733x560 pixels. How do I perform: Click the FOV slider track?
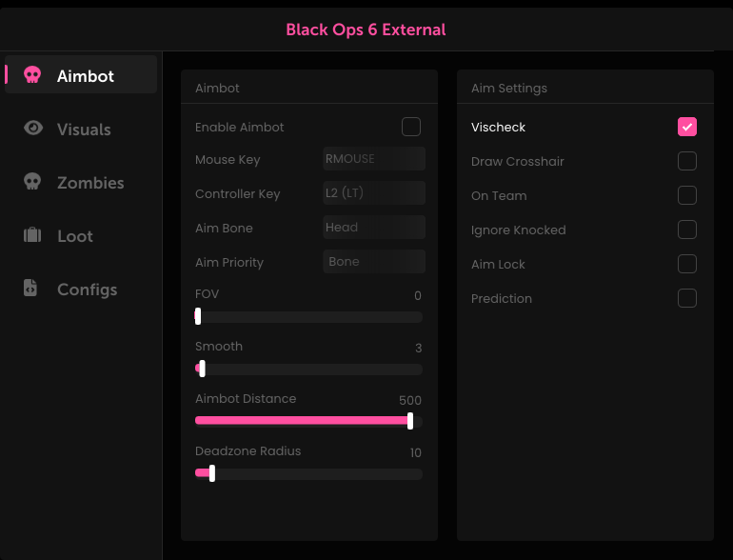click(x=308, y=317)
